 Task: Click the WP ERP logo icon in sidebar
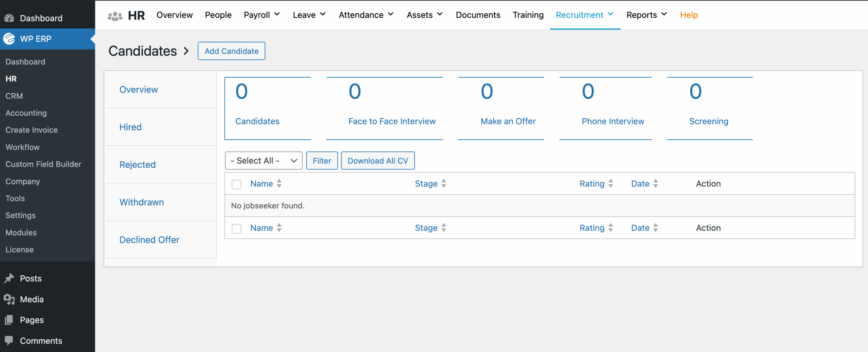pyautogui.click(x=9, y=39)
